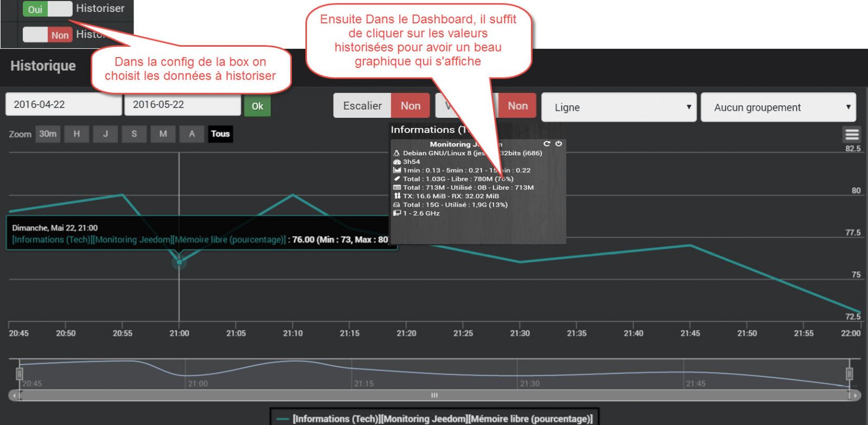The height and width of the screenshot is (425, 868).
Task: Click the highlighted data point at 21:00
Action: (179, 263)
